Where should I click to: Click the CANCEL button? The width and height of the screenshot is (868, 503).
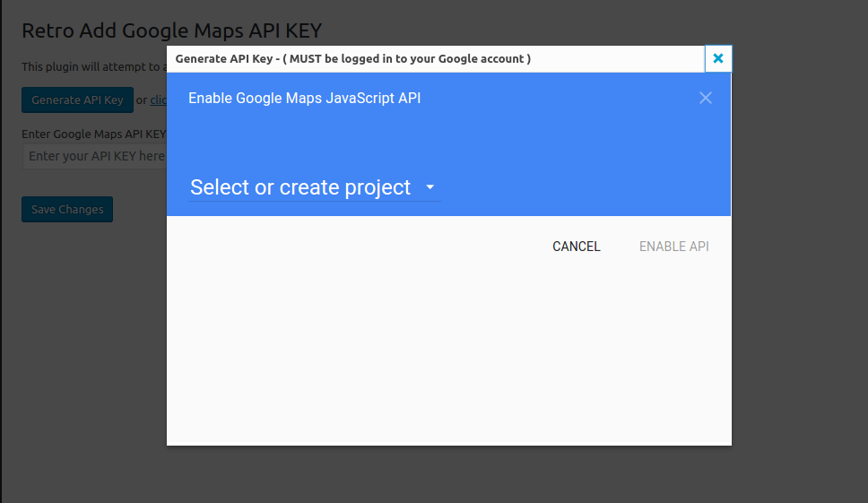577,247
